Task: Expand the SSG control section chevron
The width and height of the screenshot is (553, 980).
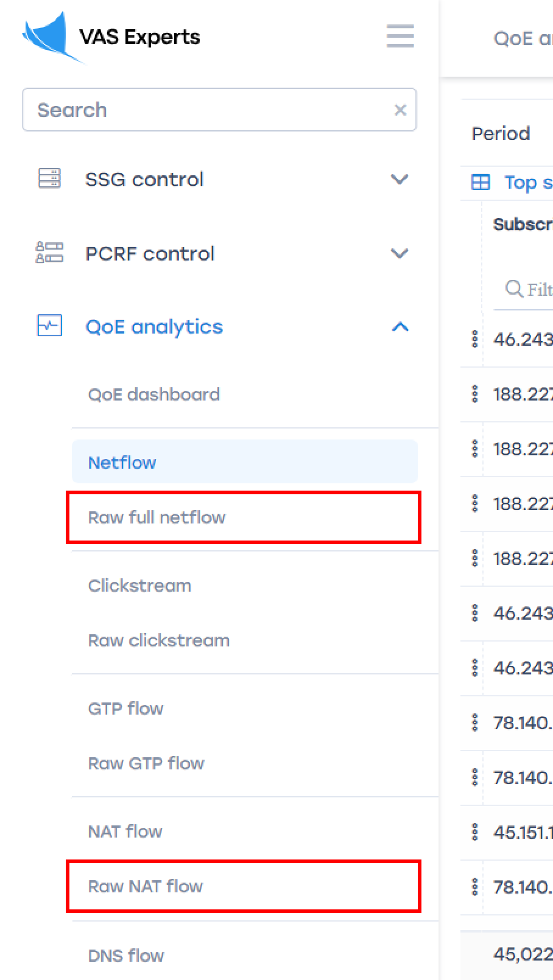Action: coord(400,180)
